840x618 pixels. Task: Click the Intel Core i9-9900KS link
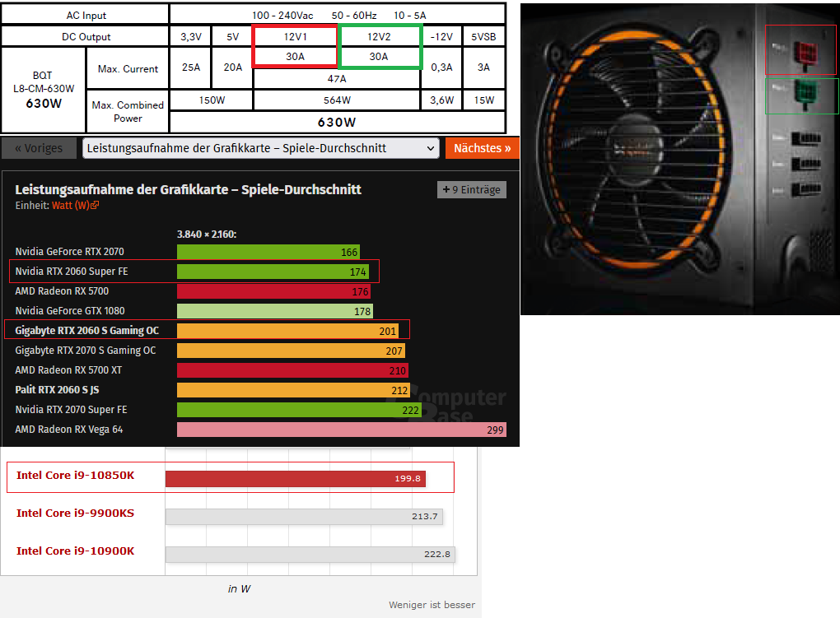[76, 513]
